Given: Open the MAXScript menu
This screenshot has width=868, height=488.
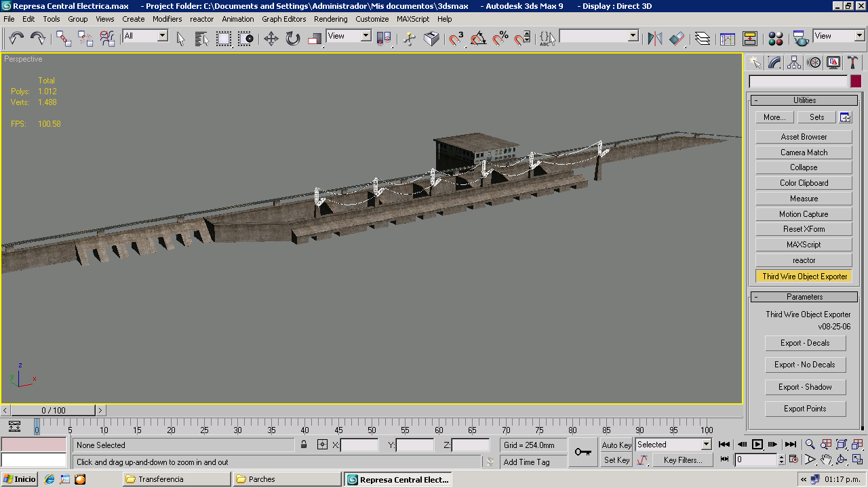Looking at the screenshot, I should click(414, 19).
